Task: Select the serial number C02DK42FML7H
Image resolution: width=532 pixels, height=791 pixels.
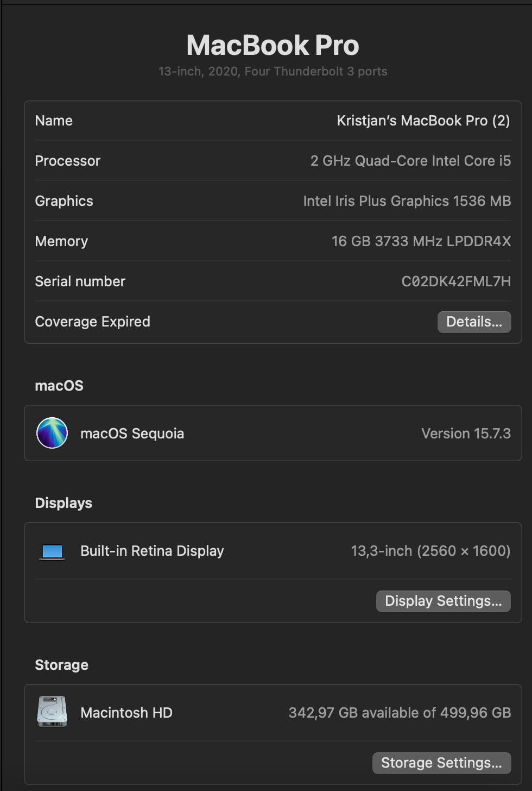Action: coord(456,281)
